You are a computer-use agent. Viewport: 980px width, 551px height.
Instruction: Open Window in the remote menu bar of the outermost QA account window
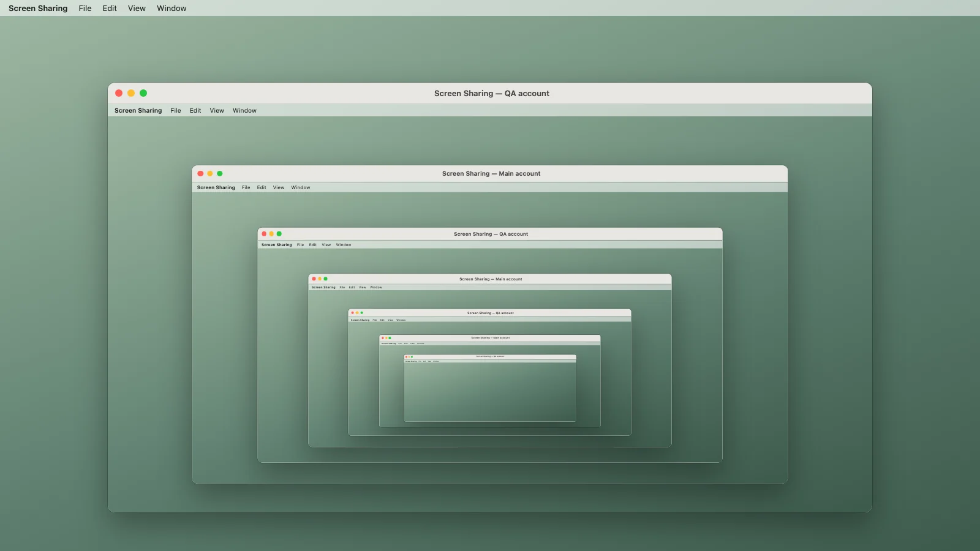[x=244, y=110]
